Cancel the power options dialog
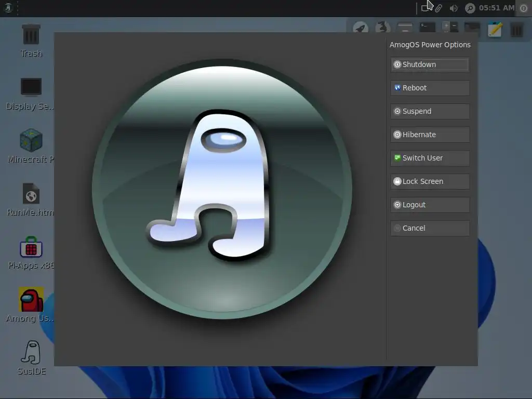Viewport: 532px width, 399px height. click(430, 229)
